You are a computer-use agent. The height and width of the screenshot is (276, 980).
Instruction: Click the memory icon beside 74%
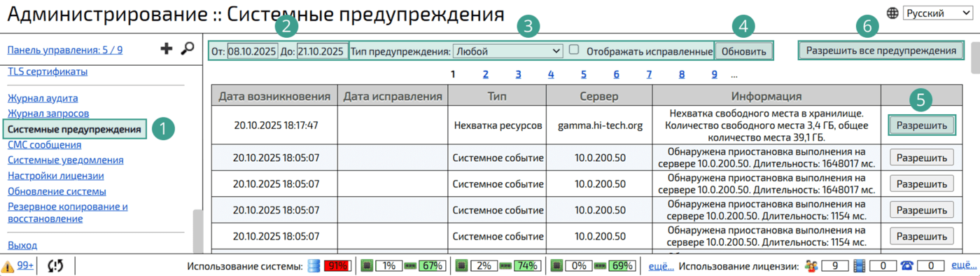tap(505, 265)
